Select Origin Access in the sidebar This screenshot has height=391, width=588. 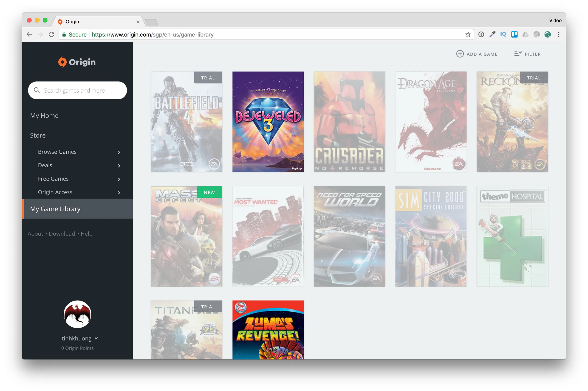click(55, 192)
